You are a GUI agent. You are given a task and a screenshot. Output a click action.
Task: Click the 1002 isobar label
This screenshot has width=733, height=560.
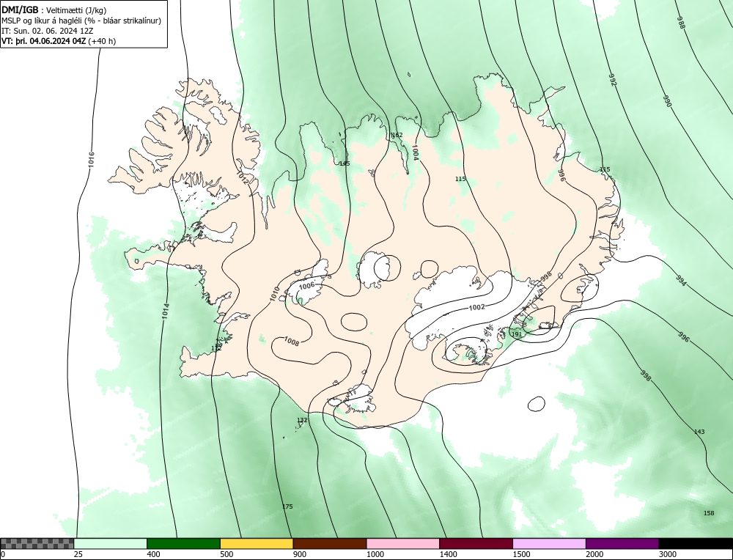coord(477,307)
